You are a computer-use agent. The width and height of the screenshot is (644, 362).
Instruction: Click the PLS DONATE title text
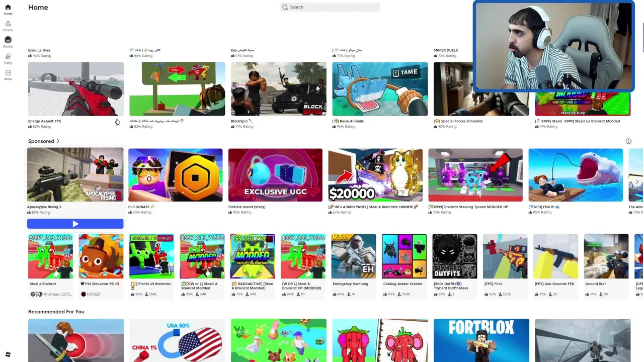pos(138,207)
